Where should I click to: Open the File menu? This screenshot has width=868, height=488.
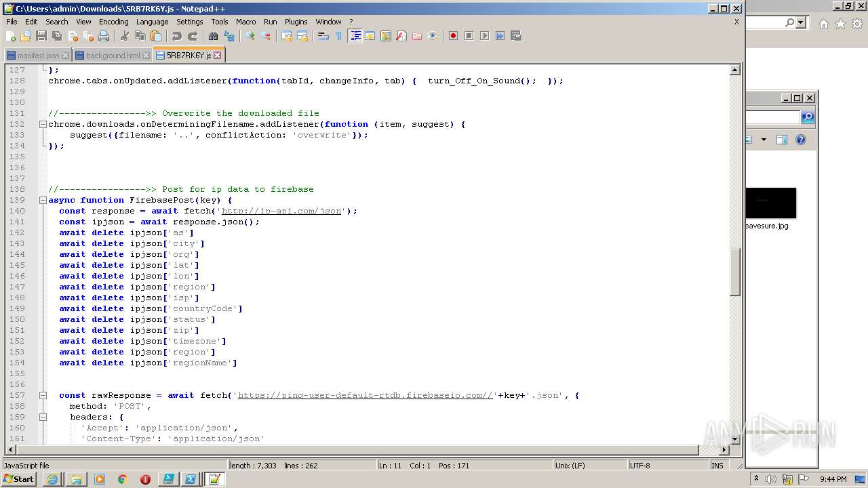(12, 22)
